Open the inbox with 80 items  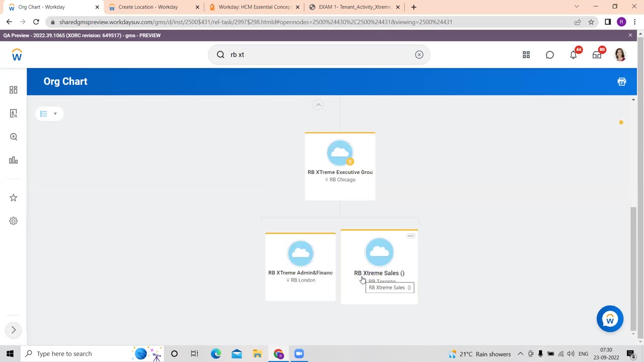[598, 54]
